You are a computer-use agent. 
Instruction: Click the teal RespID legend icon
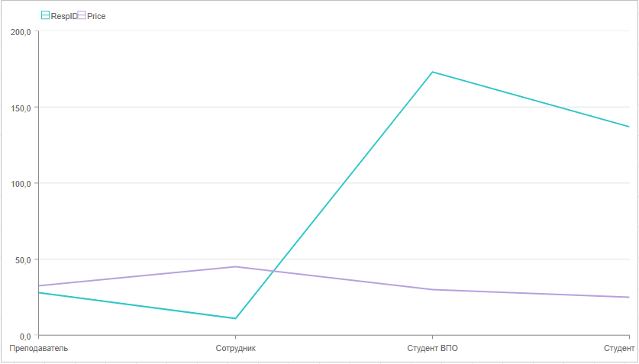point(45,15)
